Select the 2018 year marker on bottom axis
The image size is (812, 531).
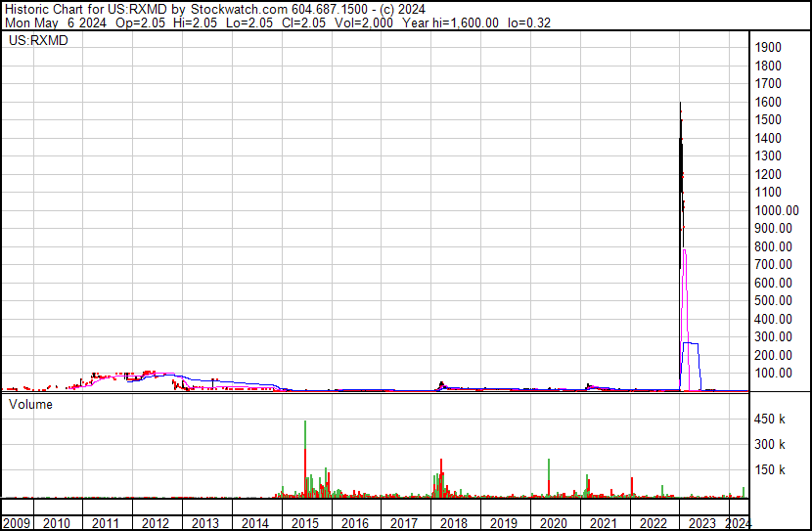tap(455, 523)
